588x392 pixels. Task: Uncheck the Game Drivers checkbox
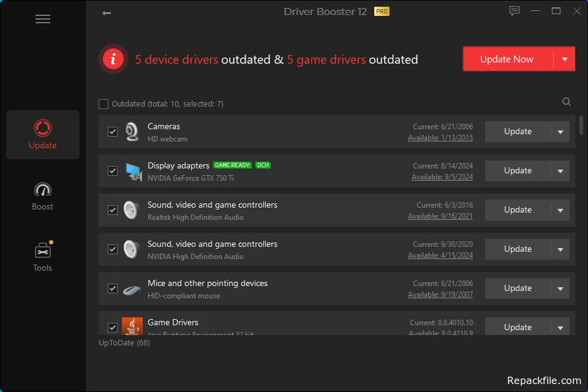tap(113, 328)
